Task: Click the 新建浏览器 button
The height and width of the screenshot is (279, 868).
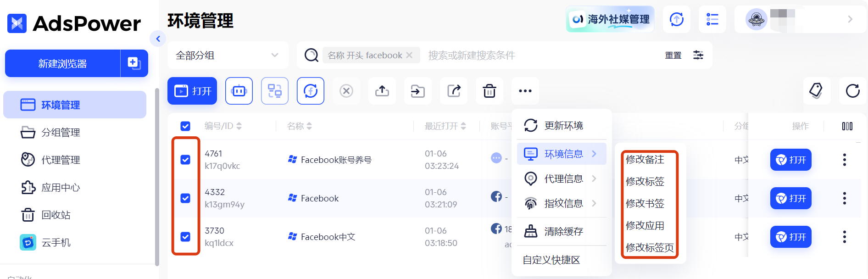Action: click(x=63, y=64)
